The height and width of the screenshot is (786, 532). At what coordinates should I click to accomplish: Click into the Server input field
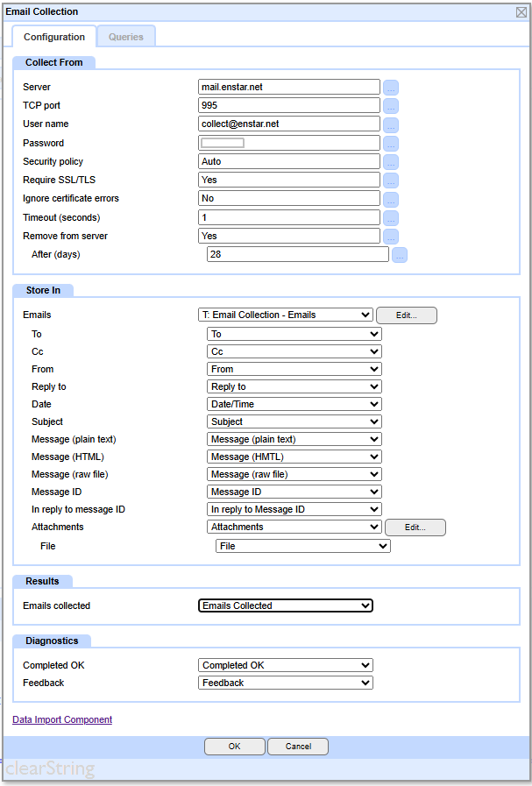(289, 88)
